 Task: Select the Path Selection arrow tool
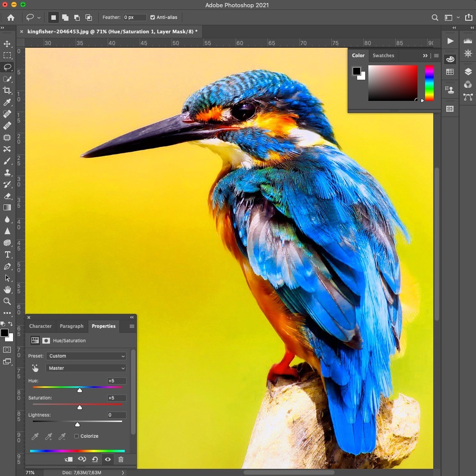click(x=7, y=278)
